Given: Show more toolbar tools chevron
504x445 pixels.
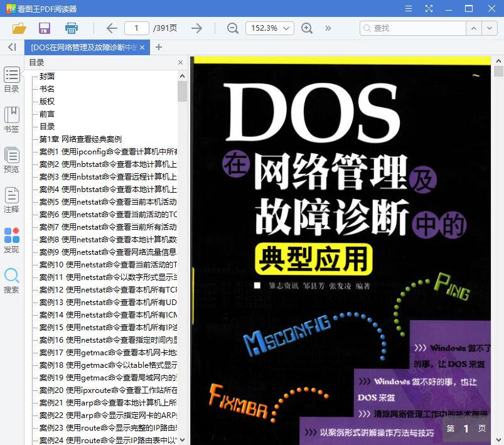Looking at the screenshot, I should click(328, 28).
